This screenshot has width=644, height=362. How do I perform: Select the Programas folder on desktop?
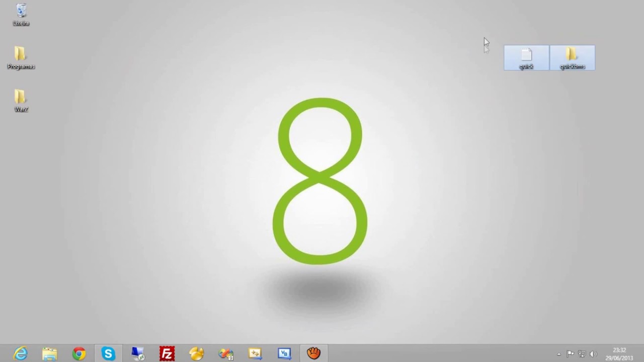click(x=21, y=58)
